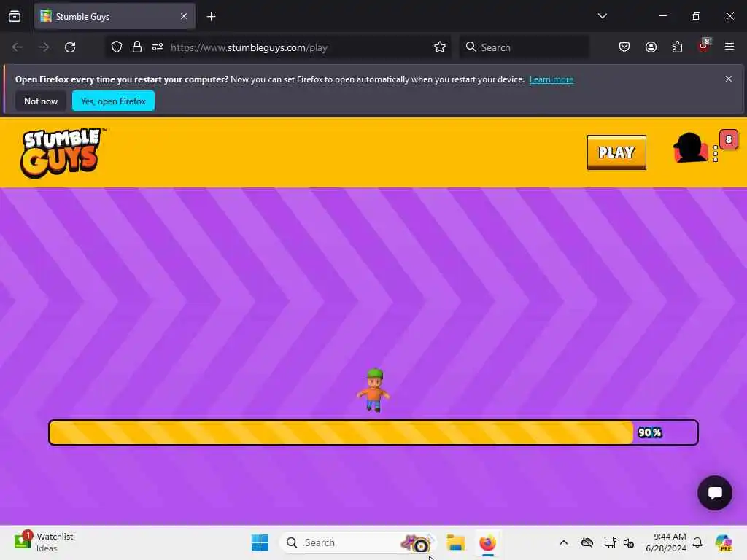Open Firefox View recent browsing icon
The image size is (747, 560).
pyautogui.click(x=15, y=17)
